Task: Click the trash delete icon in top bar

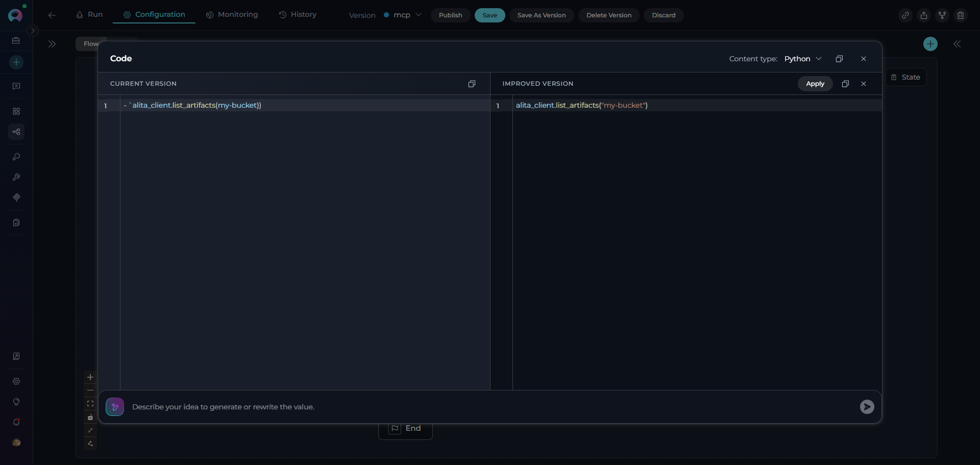Action: 961,15
